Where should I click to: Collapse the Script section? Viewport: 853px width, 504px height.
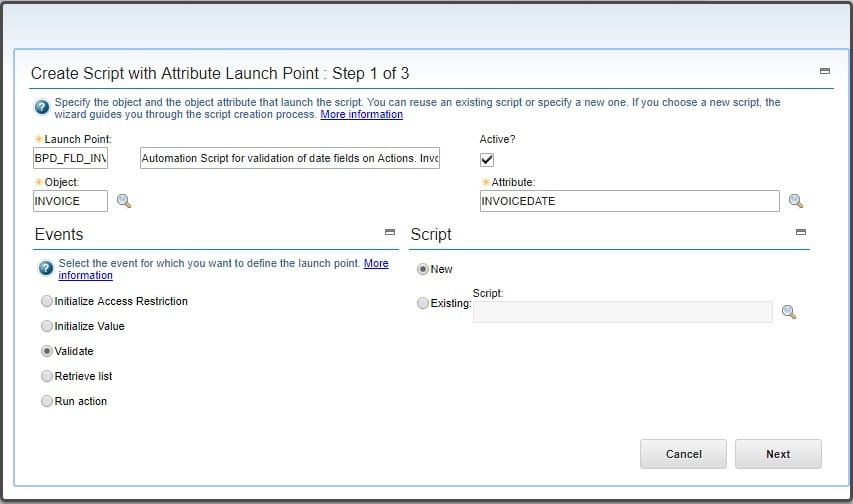pos(801,232)
